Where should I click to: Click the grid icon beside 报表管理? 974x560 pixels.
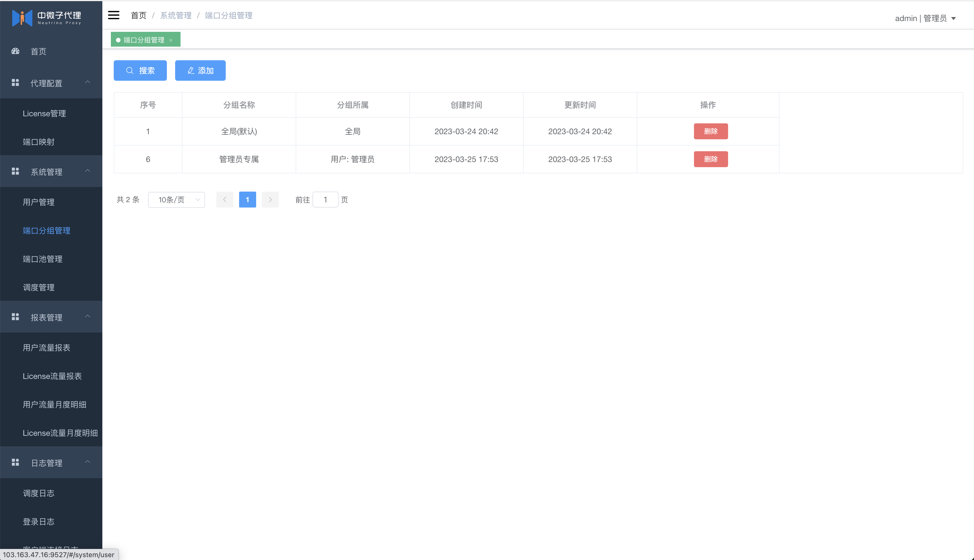click(x=15, y=317)
